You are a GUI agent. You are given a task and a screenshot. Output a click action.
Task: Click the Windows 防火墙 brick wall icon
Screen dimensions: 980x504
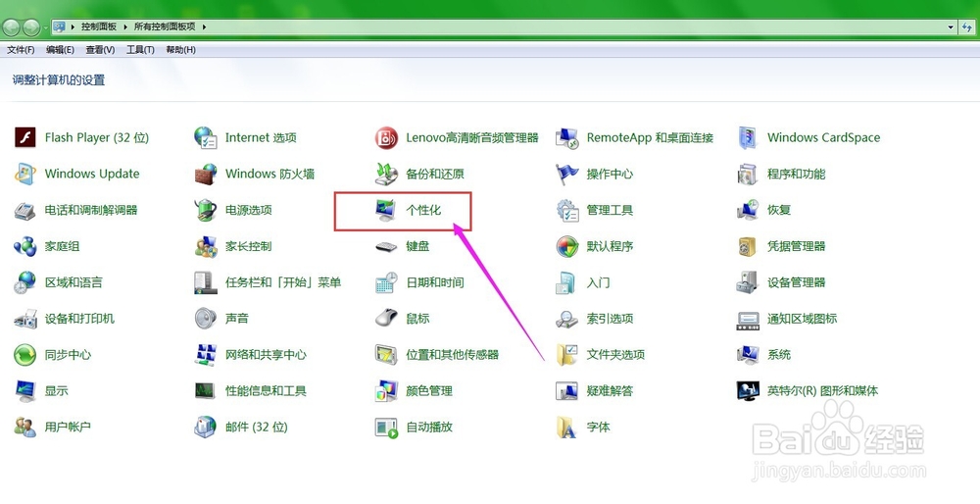click(206, 174)
